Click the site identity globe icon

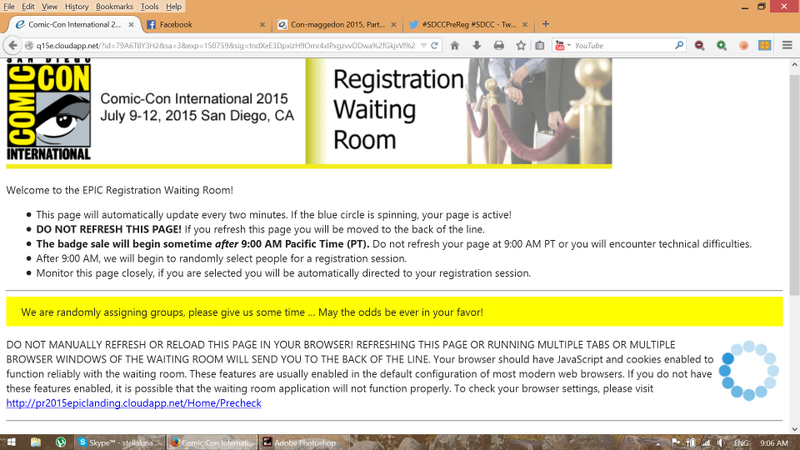[x=29, y=45]
